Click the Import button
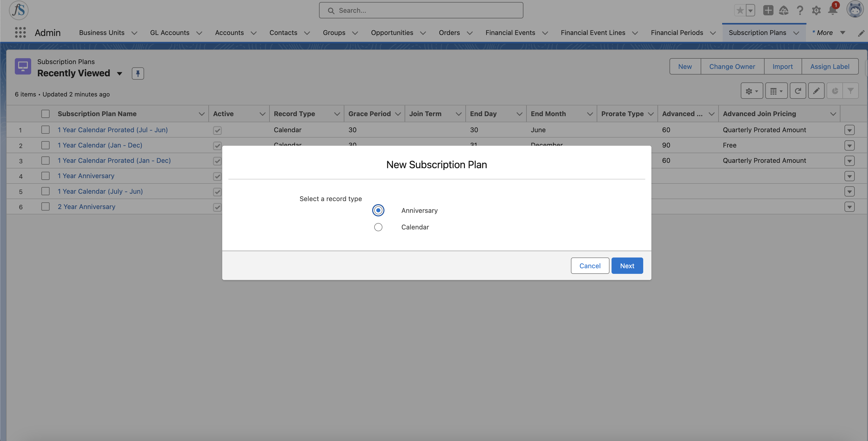Screen dimensions: 868x441 782,66
